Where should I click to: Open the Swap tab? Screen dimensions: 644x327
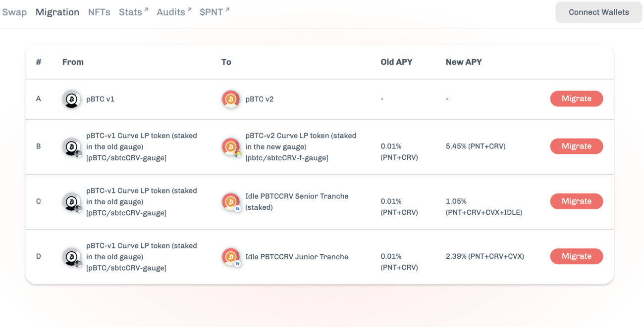point(14,12)
